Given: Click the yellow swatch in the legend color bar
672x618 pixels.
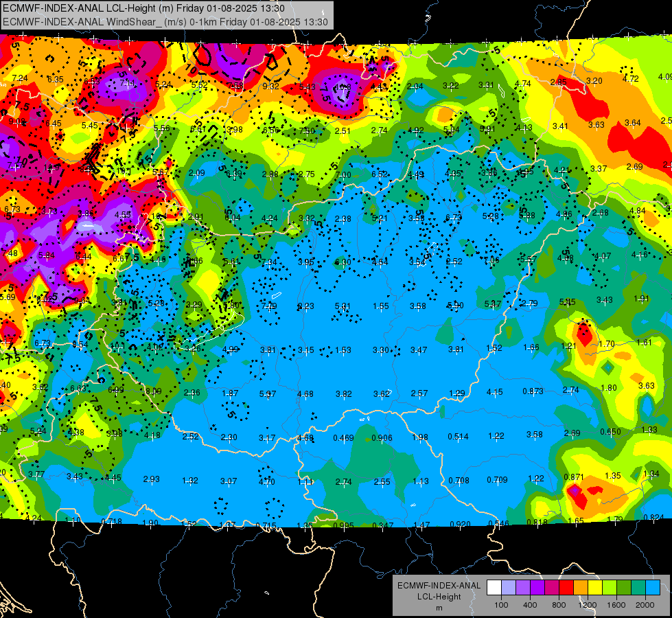Looking at the screenshot, I should pyautogui.click(x=595, y=588).
